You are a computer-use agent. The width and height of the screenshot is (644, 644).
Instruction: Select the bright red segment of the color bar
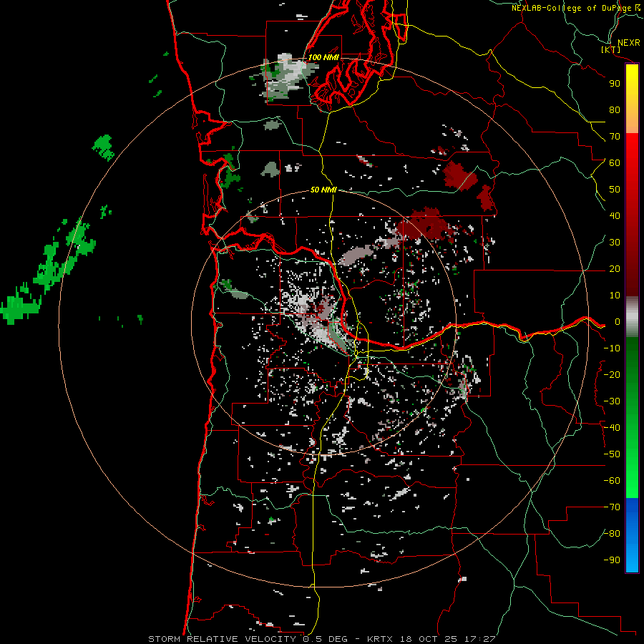(632, 160)
